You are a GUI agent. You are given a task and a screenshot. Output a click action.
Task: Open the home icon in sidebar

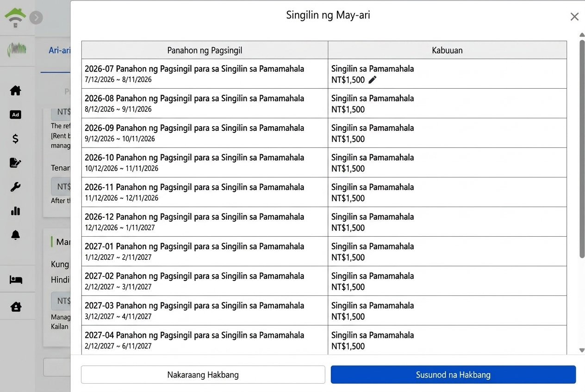tap(16, 91)
